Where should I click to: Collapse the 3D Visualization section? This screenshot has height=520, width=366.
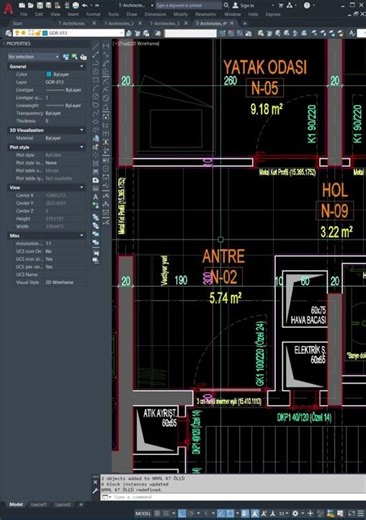(x=82, y=130)
